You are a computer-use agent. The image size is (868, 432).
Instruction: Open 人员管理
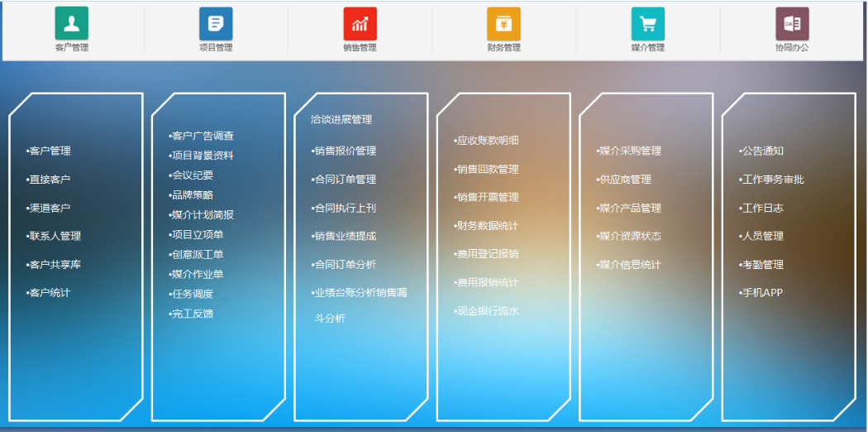click(x=761, y=236)
